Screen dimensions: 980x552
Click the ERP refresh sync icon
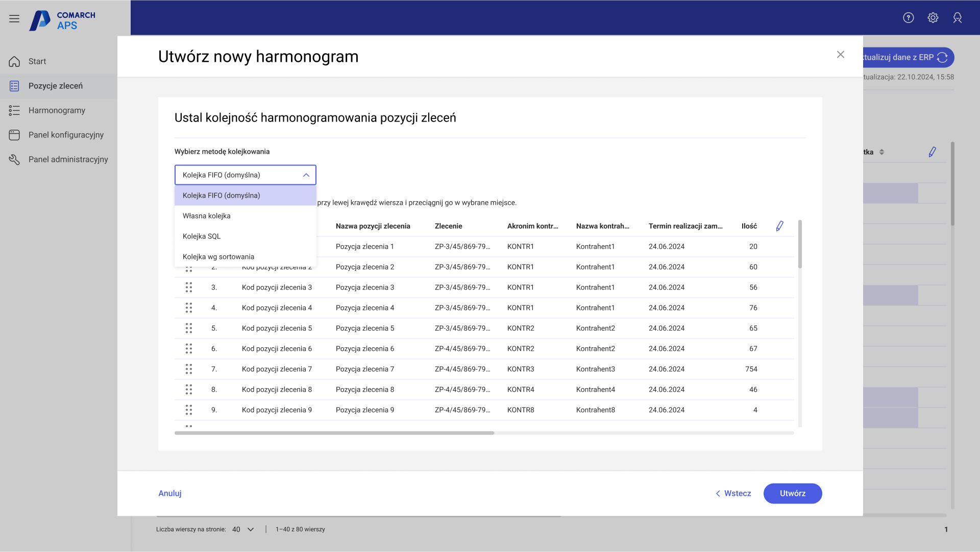click(942, 58)
